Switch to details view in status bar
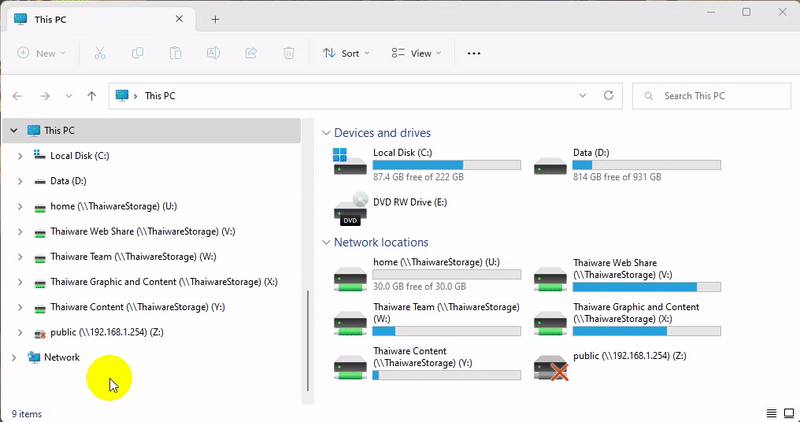 772,413
